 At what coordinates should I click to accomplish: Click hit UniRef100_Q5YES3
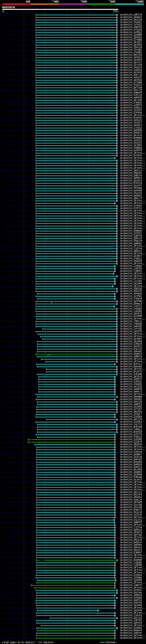(131, 314)
